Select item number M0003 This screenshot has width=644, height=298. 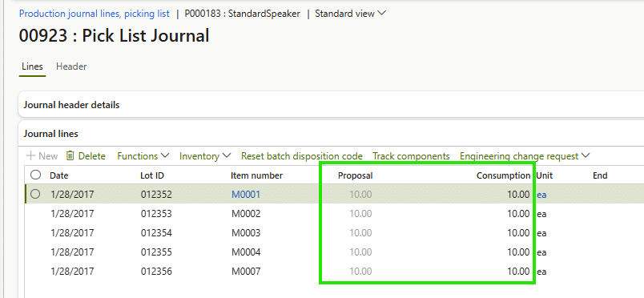(246, 233)
